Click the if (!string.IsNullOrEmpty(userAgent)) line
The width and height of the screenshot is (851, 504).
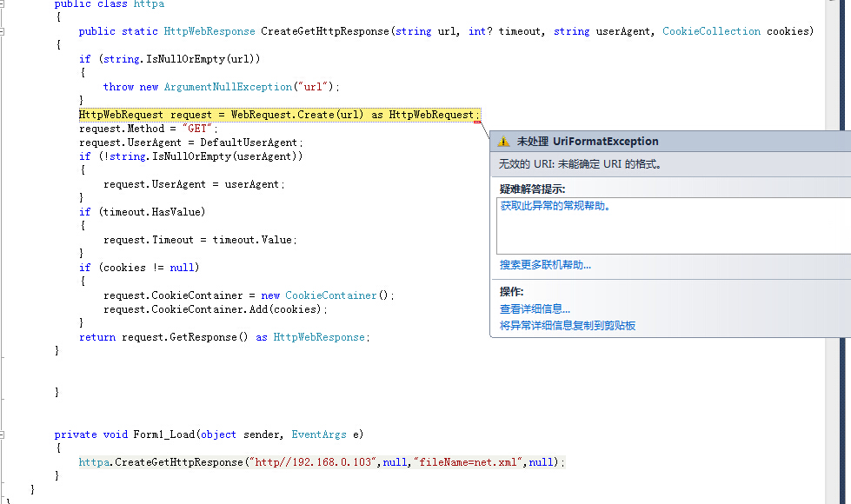tap(190, 156)
